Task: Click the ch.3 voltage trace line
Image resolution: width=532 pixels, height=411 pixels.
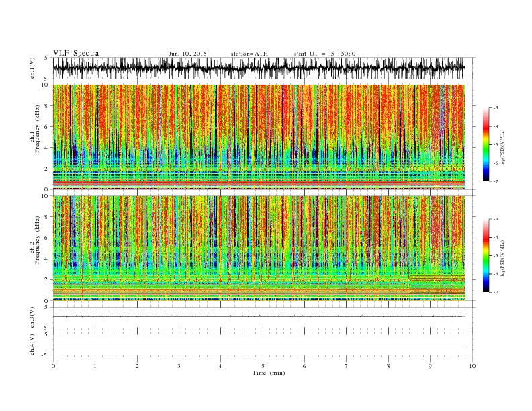Action: (259, 316)
